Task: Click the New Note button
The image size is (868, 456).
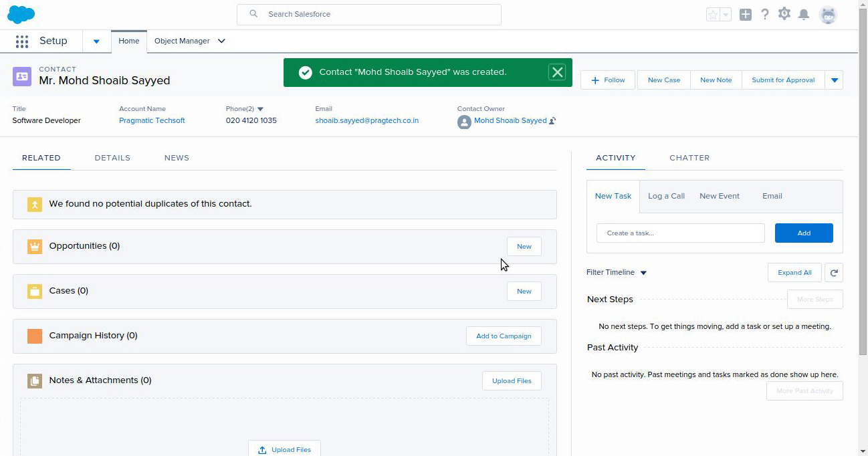Action: point(716,80)
